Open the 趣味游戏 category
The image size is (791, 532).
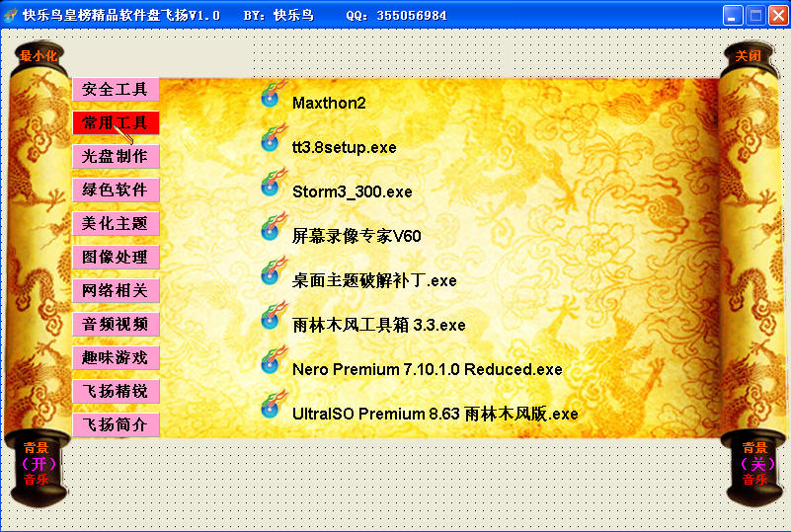pyautogui.click(x=116, y=358)
